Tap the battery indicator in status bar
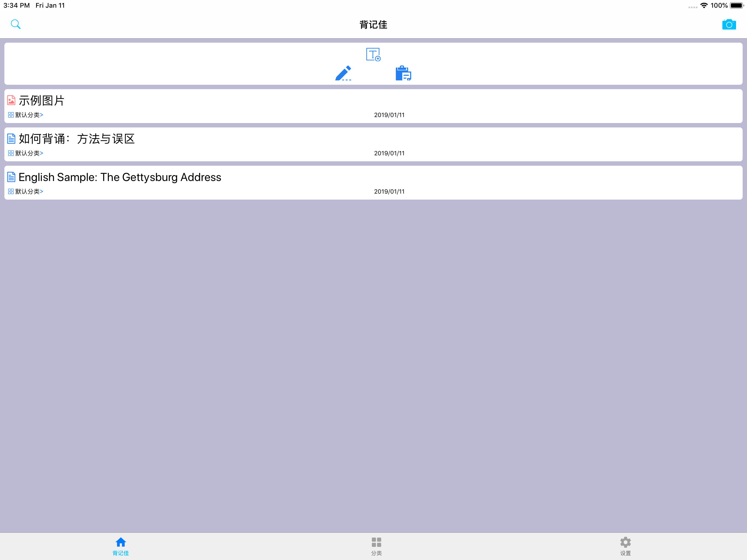The width and height of the screenshot is (747, 560). pyautogui.click(x=737, y=5)
